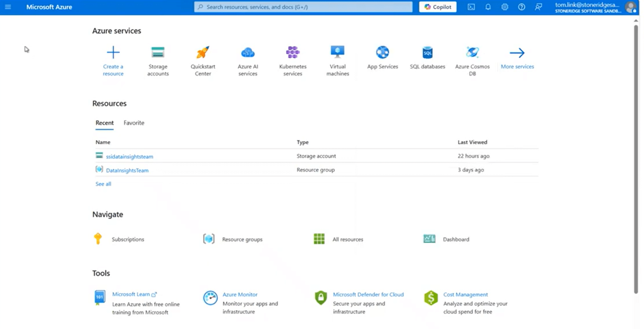Click the Create a resource plus icon
The image size is (644, 329).
point(113,52)
